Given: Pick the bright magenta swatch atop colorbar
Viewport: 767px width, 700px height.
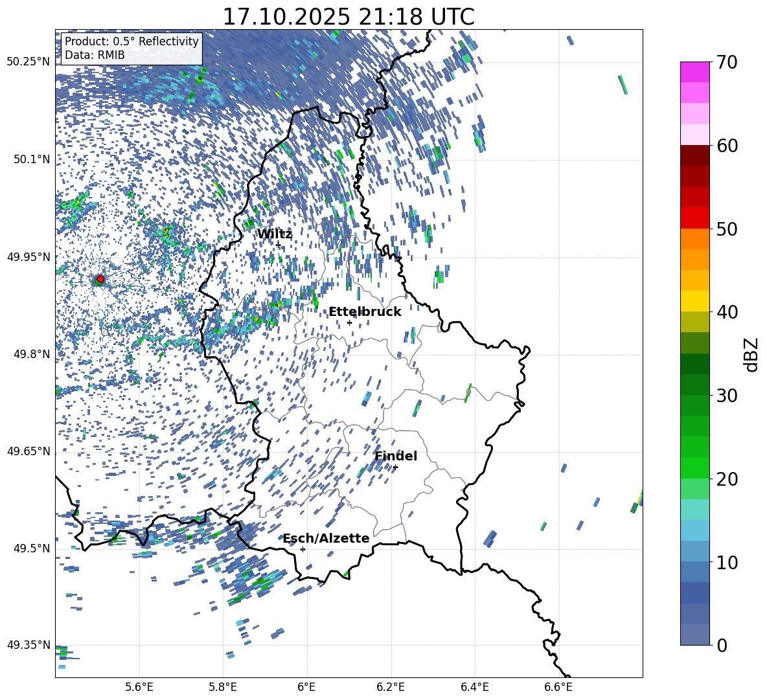Looking at the screenshot, I should [695, 72].
